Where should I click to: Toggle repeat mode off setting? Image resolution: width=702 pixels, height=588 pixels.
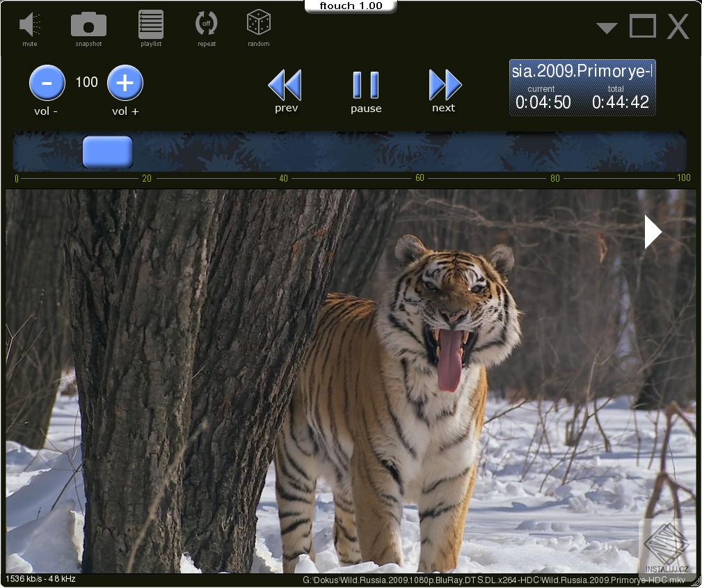(205, 24)
